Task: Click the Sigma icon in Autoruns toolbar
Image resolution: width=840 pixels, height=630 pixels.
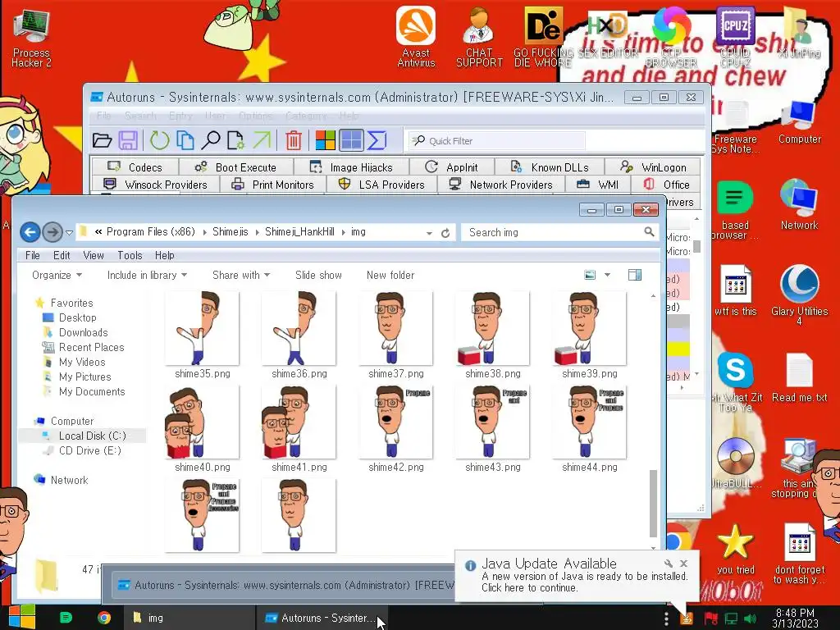Action: pyautogui.click(x=377, y=141)
